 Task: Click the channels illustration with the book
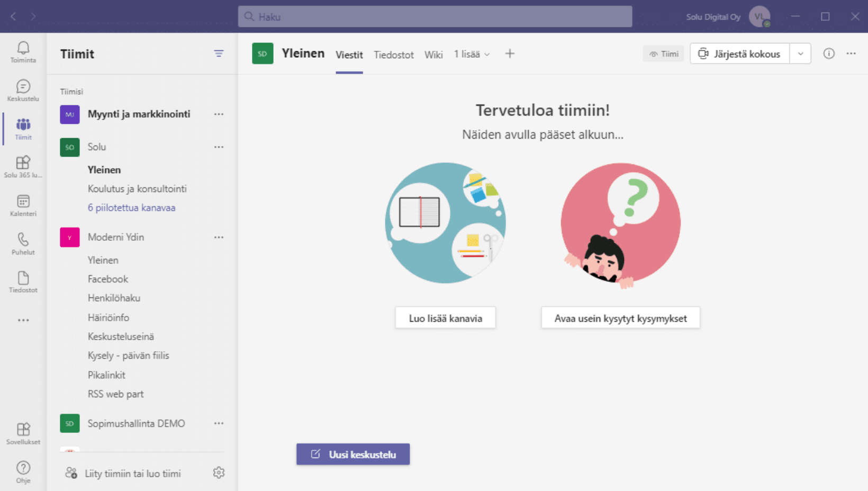(446, 223)
